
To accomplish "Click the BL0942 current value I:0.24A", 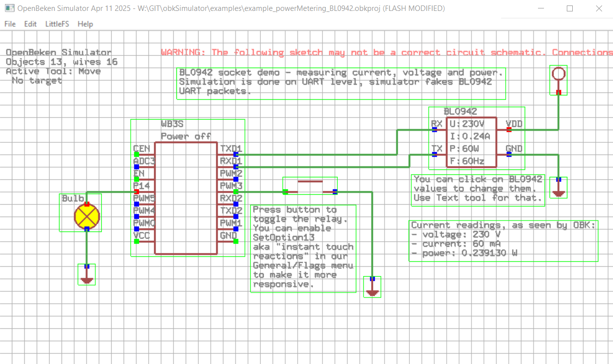I will click(470, 137).
